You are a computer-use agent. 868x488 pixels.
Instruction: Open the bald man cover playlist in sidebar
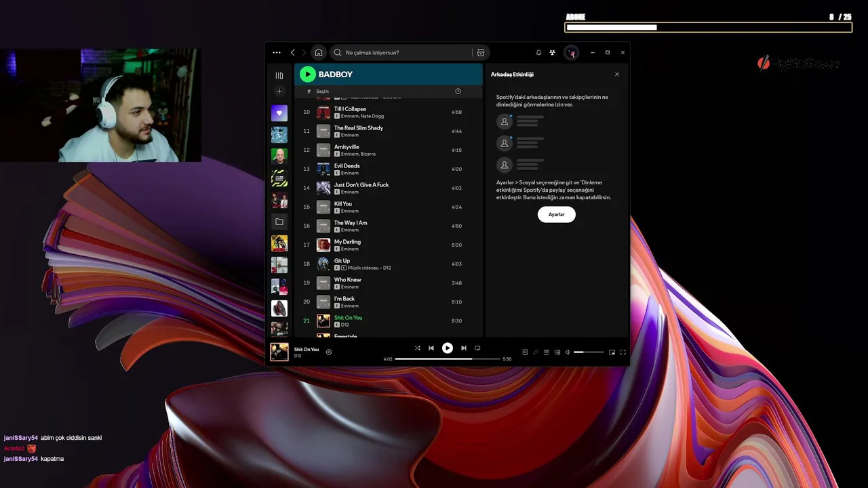click(279, 157)
